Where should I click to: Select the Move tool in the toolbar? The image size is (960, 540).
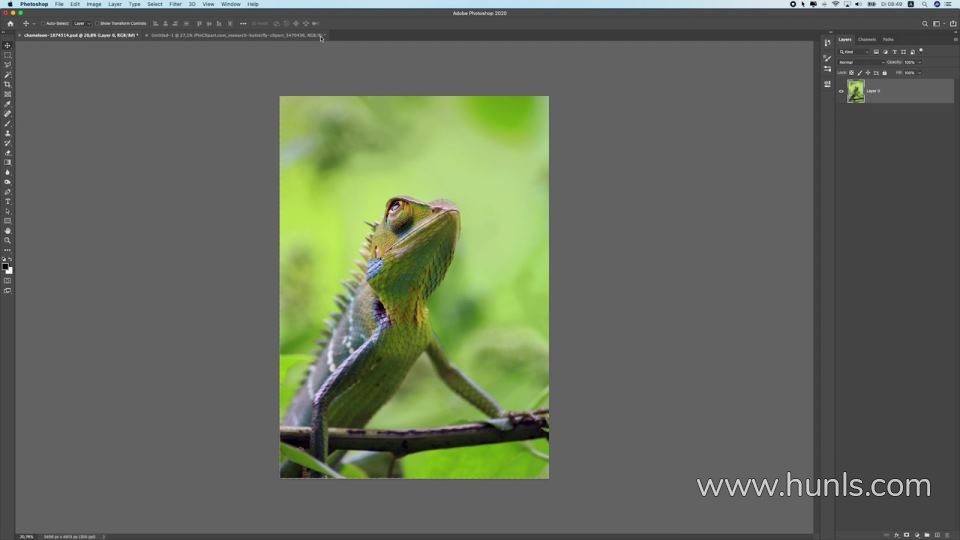7,45
